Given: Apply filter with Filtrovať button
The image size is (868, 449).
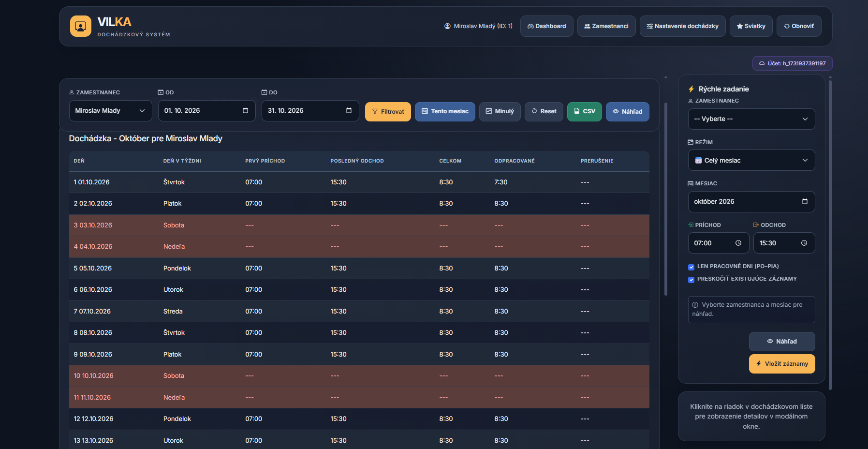Looking at the screenshot, I should (388, 112).
